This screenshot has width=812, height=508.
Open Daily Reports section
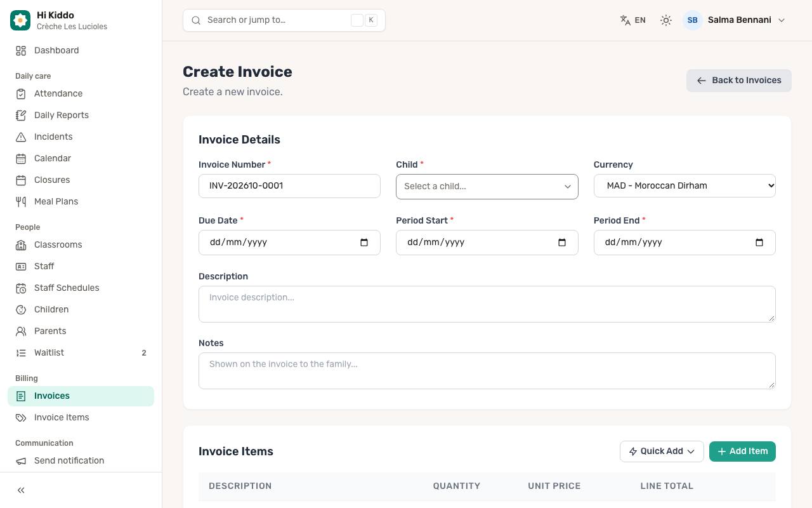click(x=81, y=116)
